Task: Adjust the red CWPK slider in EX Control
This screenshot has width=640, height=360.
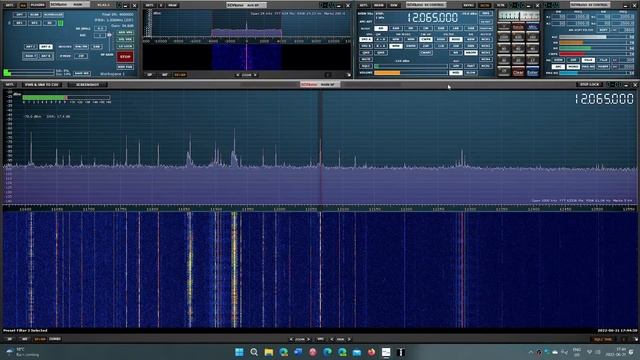Action: click(593, 54)
